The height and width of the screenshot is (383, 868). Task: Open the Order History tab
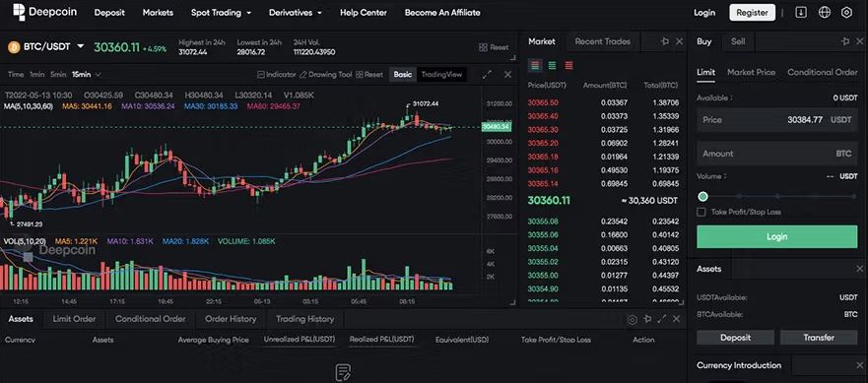click(x=231, y=319)
